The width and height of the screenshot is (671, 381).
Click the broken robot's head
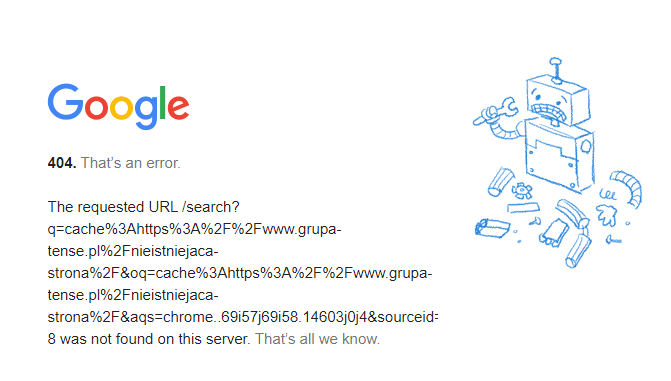click(x=558, y=100)
